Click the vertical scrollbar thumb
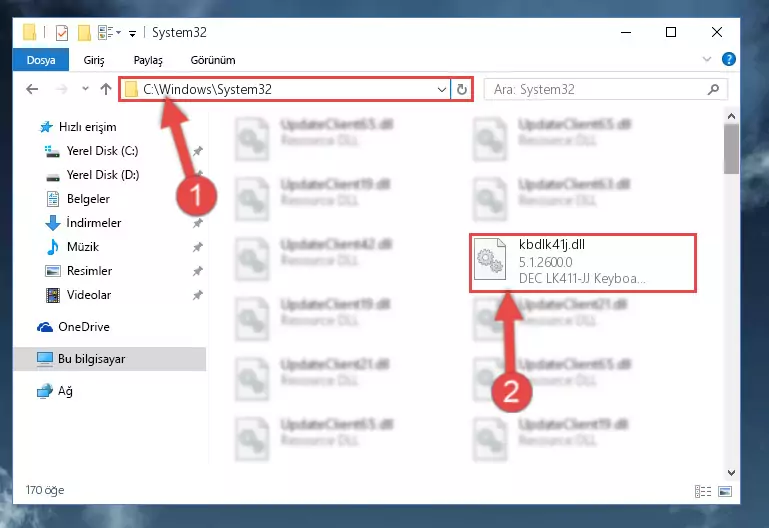This screenshot has height=528, width=769. [731, 149]
